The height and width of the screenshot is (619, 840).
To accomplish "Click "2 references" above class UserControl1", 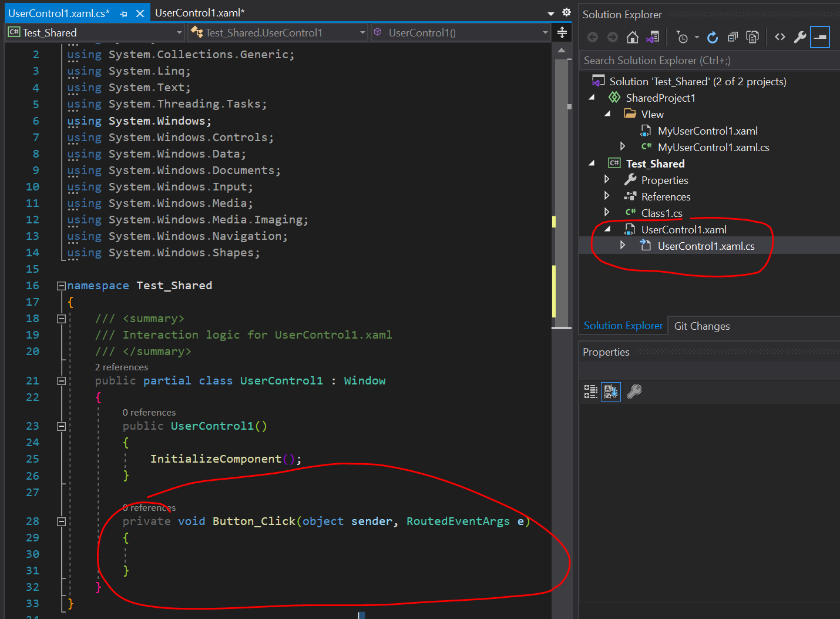I will 122,367.
